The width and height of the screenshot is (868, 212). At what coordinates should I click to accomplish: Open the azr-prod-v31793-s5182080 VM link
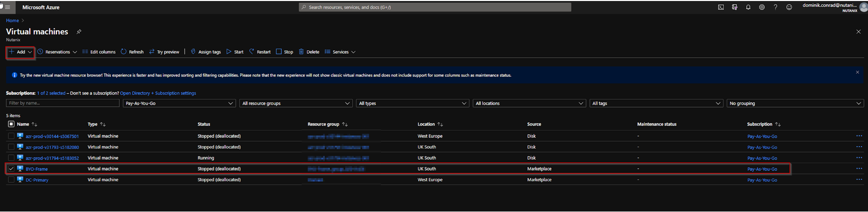[x=52, y=147]
